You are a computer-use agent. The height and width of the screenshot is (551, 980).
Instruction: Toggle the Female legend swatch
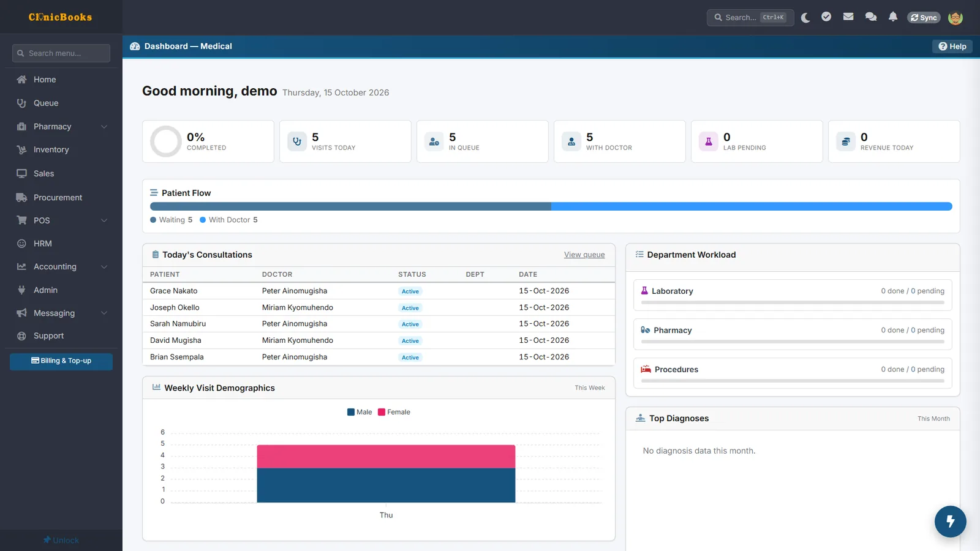coord(382,412)
